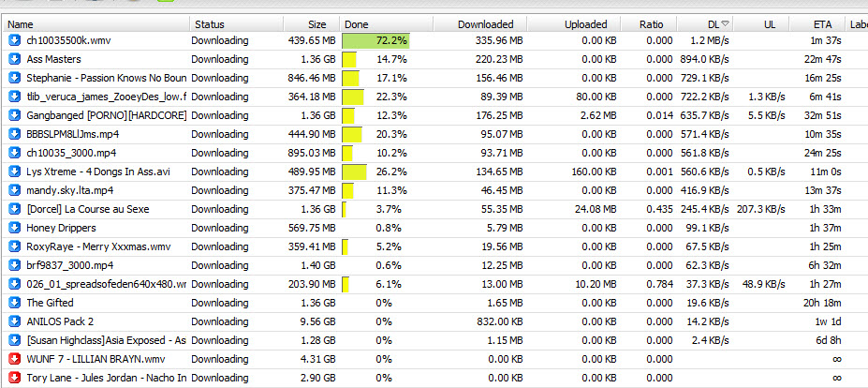Click the 1.2 MB/s download speed
Viewport: 868px width, 388px height.
[x=710, y=40]
